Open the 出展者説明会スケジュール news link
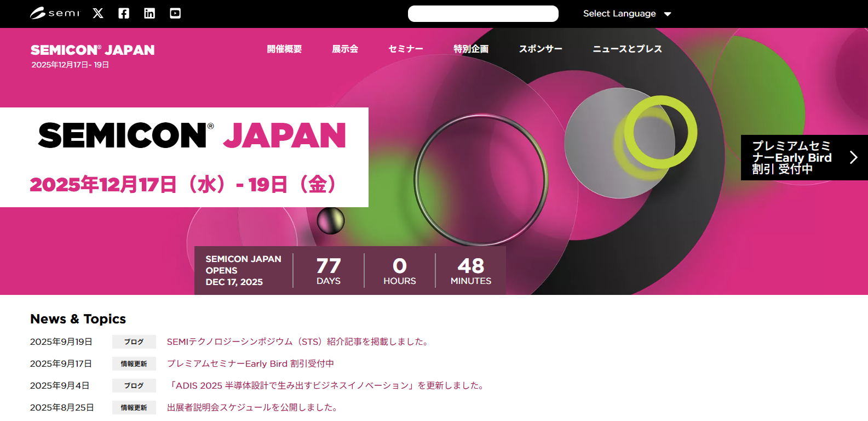The image size is (868, 421). tap(253, 407)
